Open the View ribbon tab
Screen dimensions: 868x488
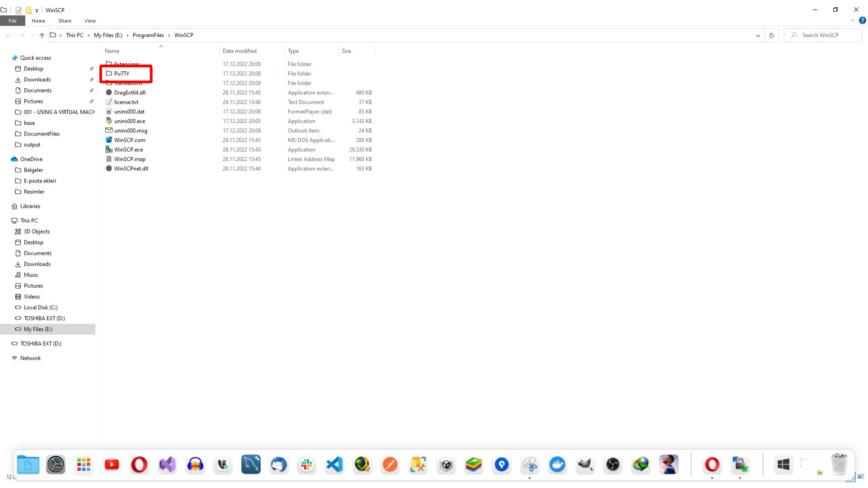(90, 21)
